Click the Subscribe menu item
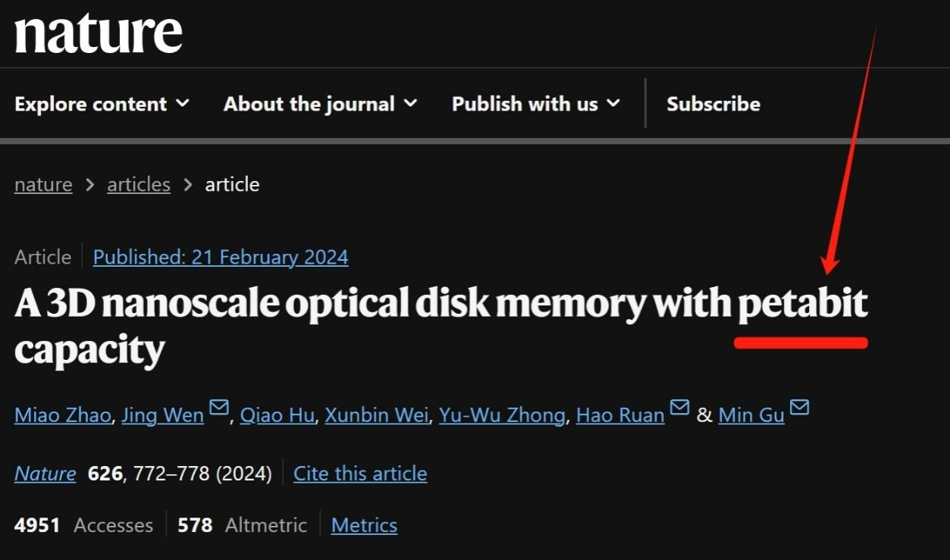The image size is (950, 560). coord(713,104)
